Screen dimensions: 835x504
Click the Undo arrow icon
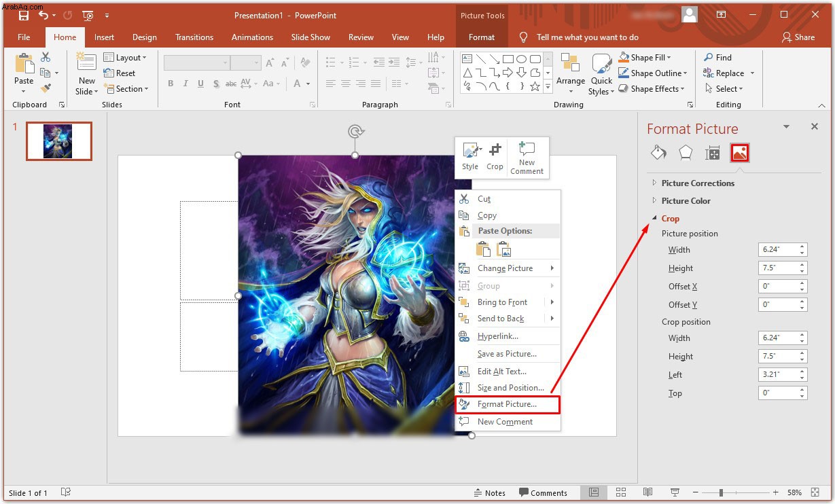tap(43, 15)
